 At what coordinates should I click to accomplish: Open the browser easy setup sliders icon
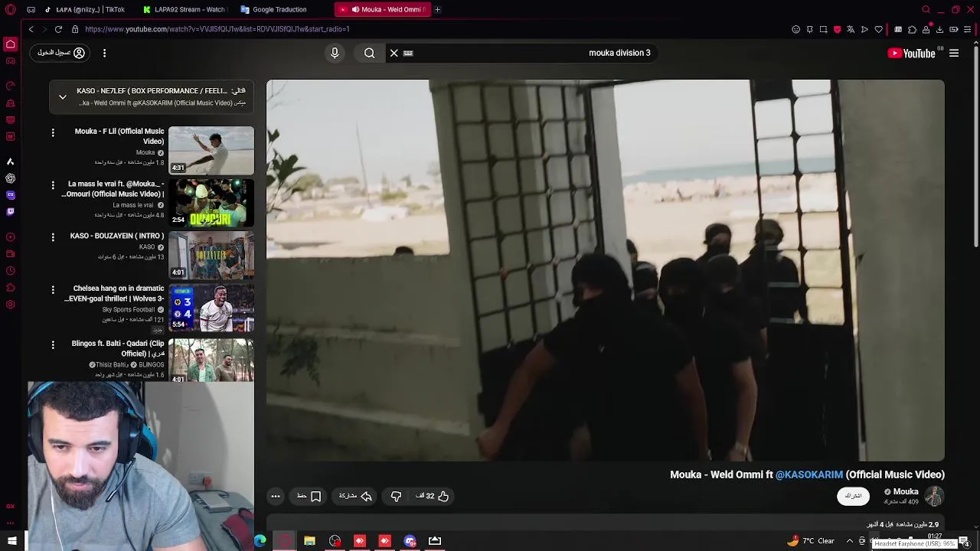[x=968, y=29]
